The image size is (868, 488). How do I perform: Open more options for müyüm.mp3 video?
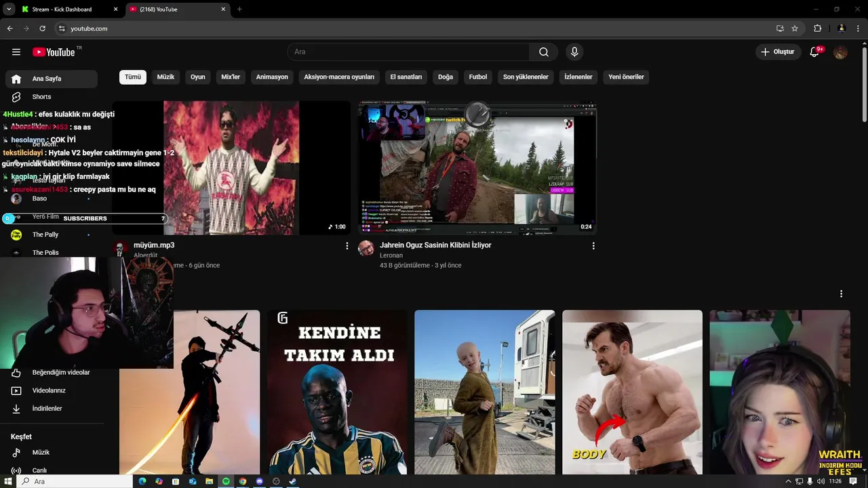[x=347, y=246]
